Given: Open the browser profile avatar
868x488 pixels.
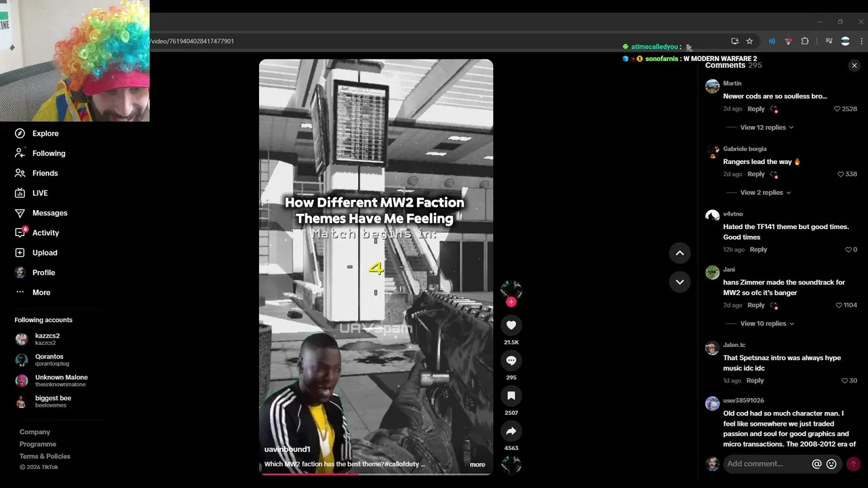Looking at the screenshot, I should [x=845, y=41].
